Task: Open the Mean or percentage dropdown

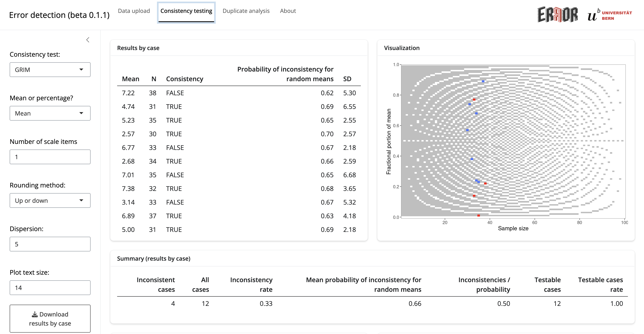Action: pos(50,113)
